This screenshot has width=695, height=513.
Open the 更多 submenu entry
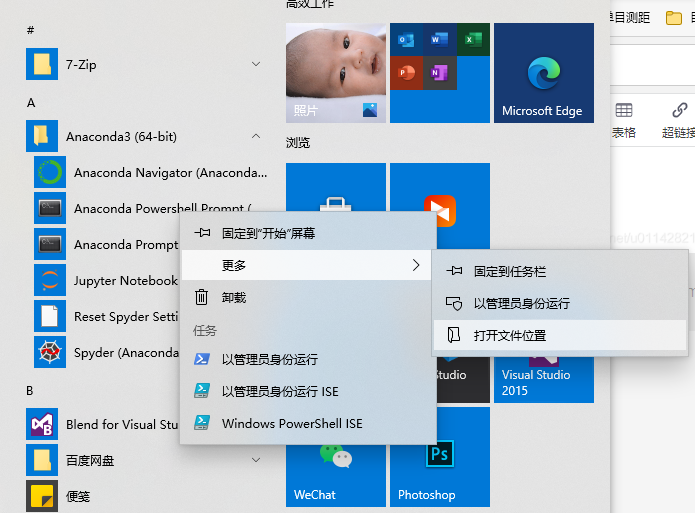click(x=306, y=265)
